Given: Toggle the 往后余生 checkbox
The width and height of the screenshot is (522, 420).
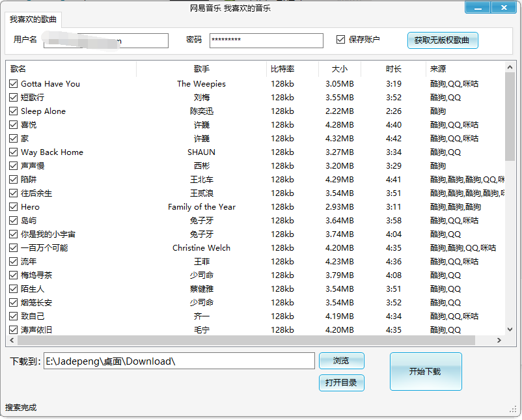Looking at the screenshot, I should tap(13, 193).
